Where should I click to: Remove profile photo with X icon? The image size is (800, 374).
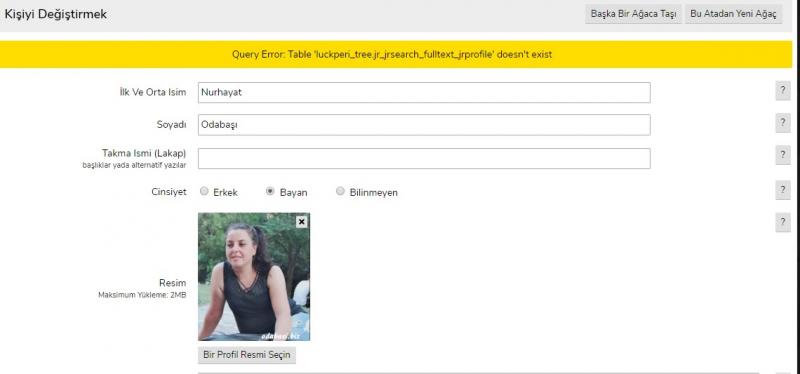pos(302,221)
